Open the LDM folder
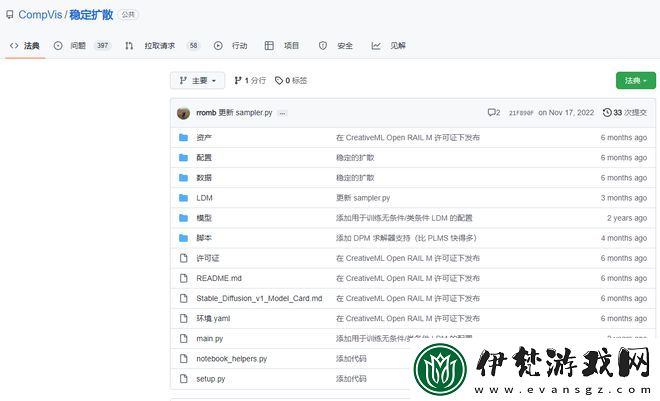660x401 pixels. 205,198
